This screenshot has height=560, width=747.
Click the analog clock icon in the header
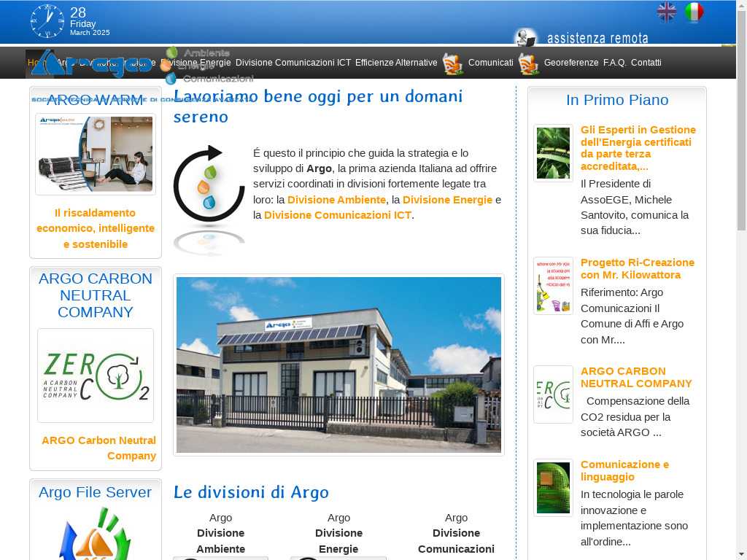pyautogui.click(x=47, y=21)
